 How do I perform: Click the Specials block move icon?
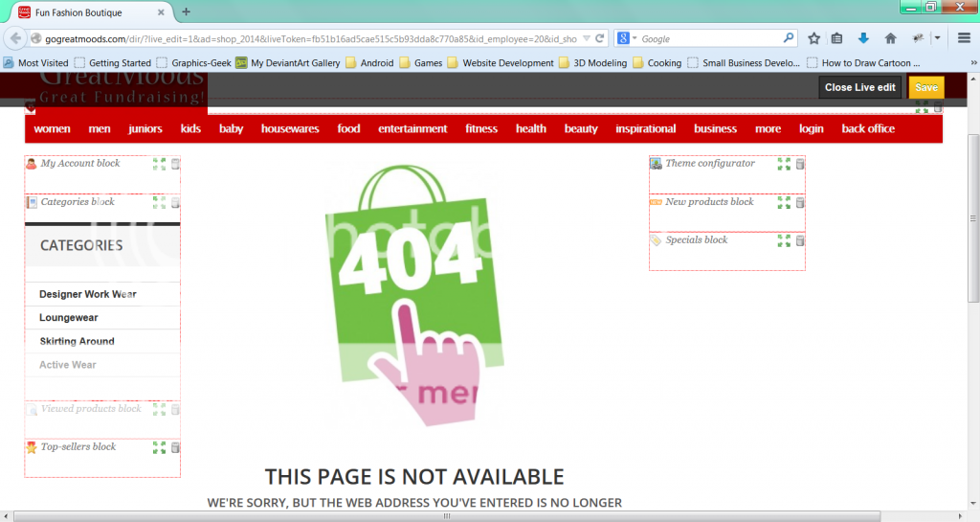(784, 240)
